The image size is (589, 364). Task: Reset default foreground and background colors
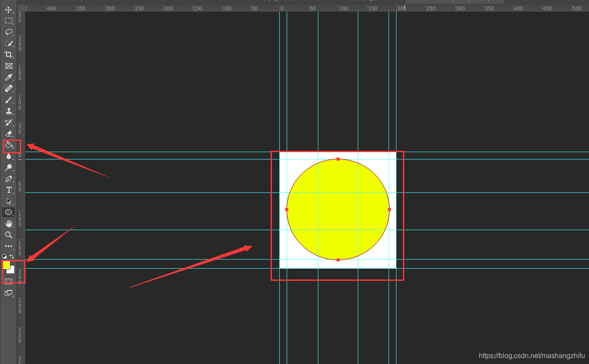[4, 256]
